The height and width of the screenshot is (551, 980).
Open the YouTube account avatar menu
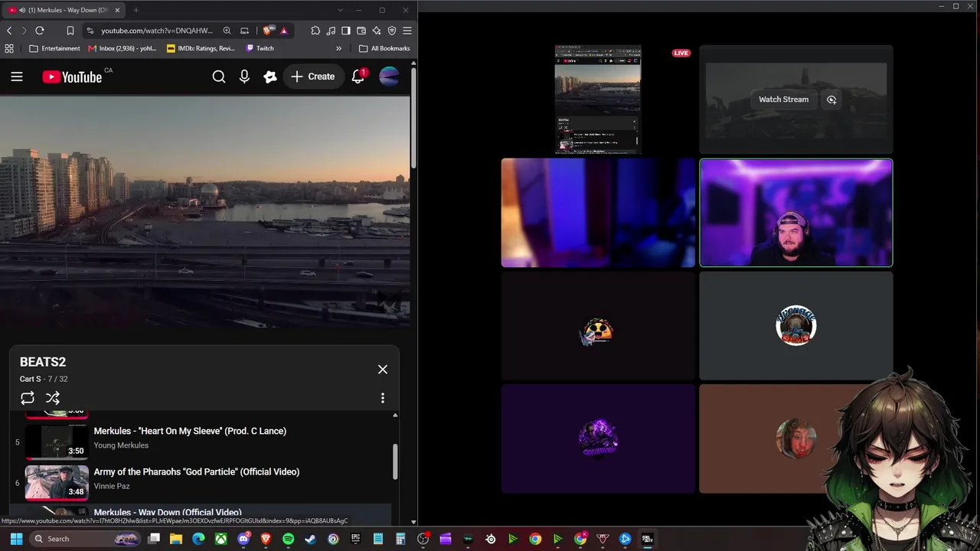(389, 77)
